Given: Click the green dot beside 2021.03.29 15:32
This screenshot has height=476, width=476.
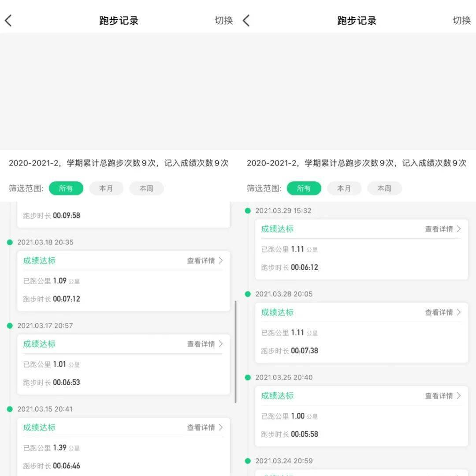Looking at the screenshot, I should click(248, 210).
